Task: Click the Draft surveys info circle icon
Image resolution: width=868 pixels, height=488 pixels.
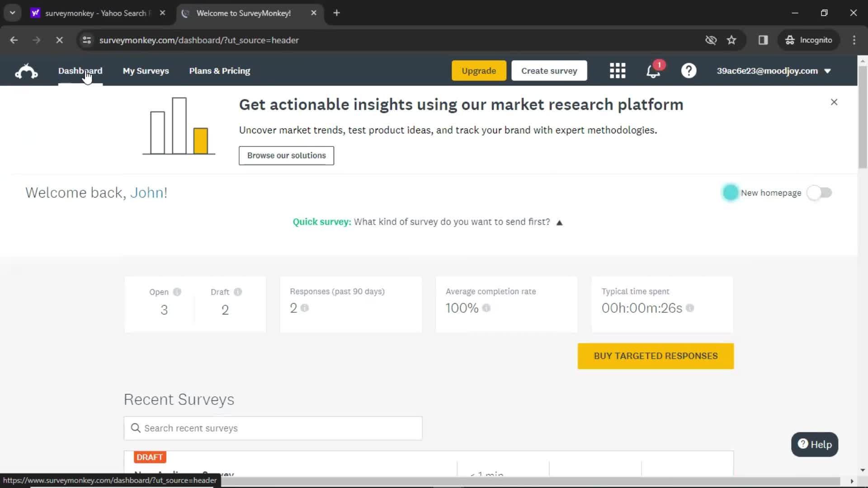Action: click(x=238, y=292)
